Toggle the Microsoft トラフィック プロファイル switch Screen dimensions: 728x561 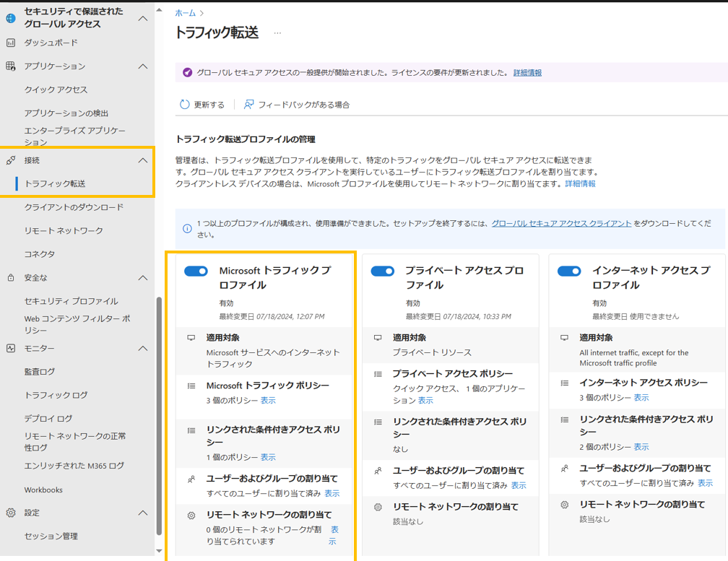coord(196,271)
